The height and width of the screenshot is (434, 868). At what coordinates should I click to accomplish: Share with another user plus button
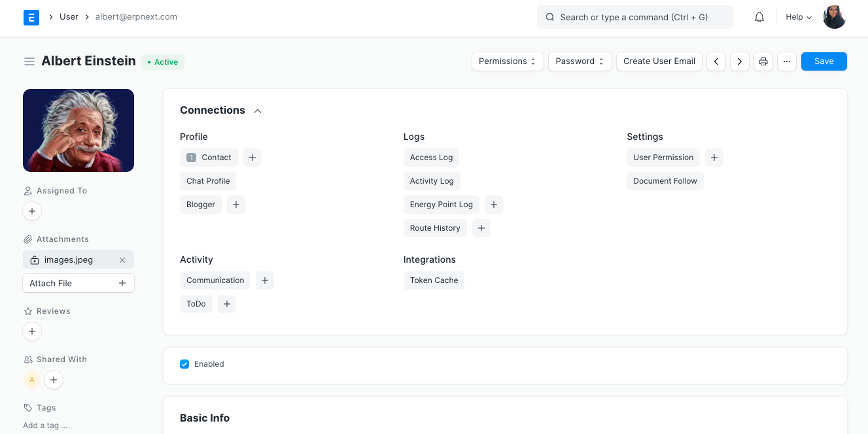(x=54, y=380)
